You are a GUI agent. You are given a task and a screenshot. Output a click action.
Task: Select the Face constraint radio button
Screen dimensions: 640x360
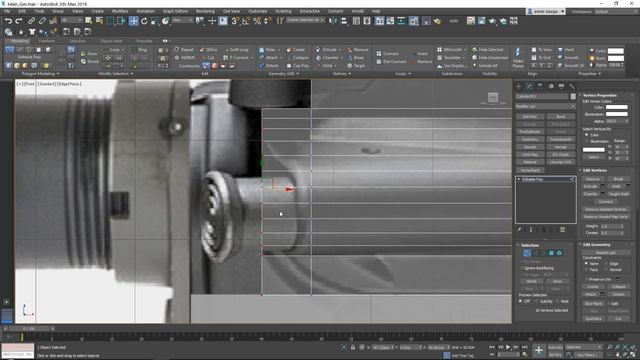click(586, 269)
